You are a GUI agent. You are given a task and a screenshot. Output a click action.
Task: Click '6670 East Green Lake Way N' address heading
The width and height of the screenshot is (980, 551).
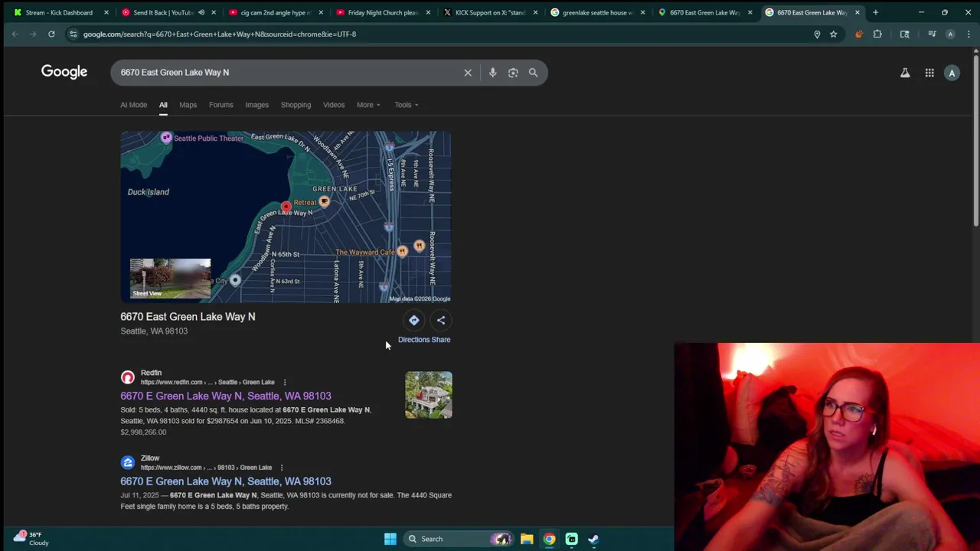[x=188, y=317]
